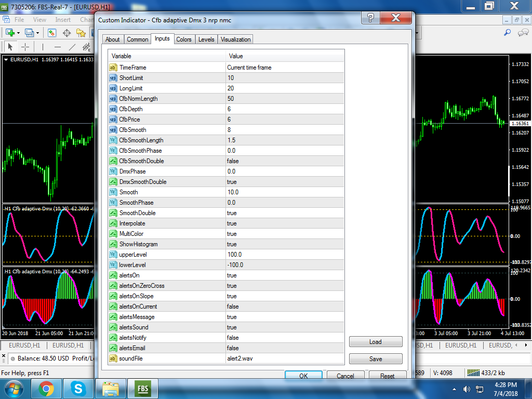Select the alertsOnCurrent false value
This screenshot has width=532, height=399.
[285, 307]
